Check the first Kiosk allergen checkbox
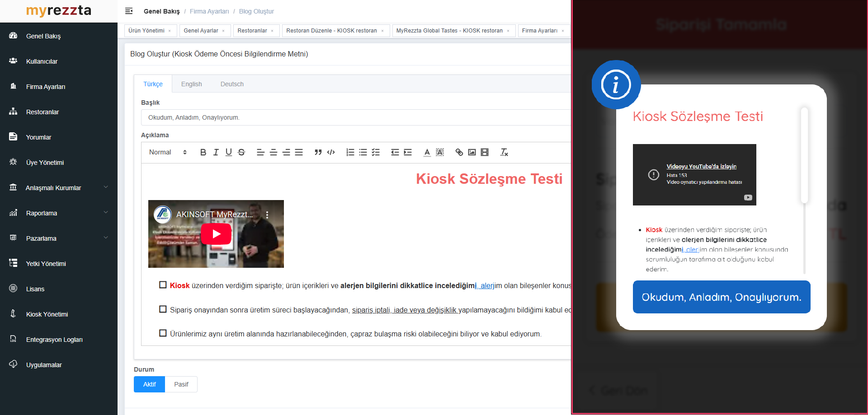 pos(163,285)
